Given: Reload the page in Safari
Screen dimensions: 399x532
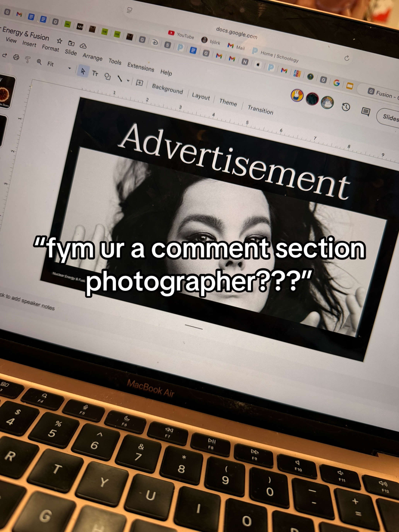Looking at the screenshot, I should pyautogui.click(x=347, y=58).
